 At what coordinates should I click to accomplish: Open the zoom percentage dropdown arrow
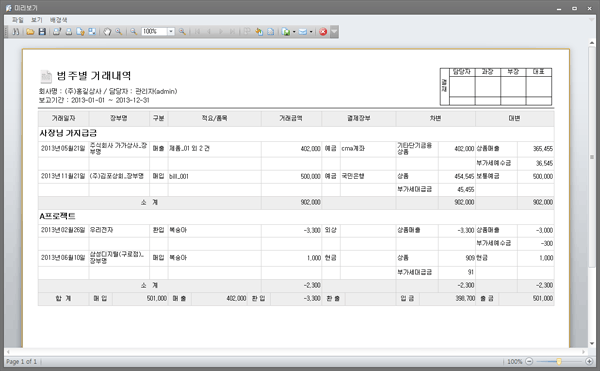click(171, 32)
